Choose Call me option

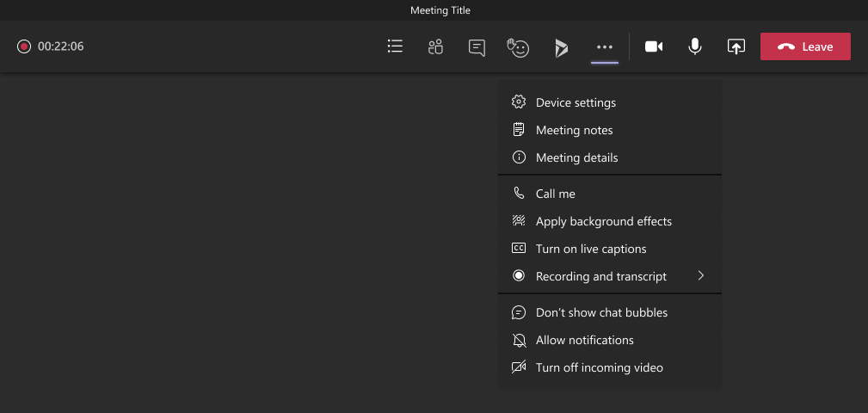555,194
